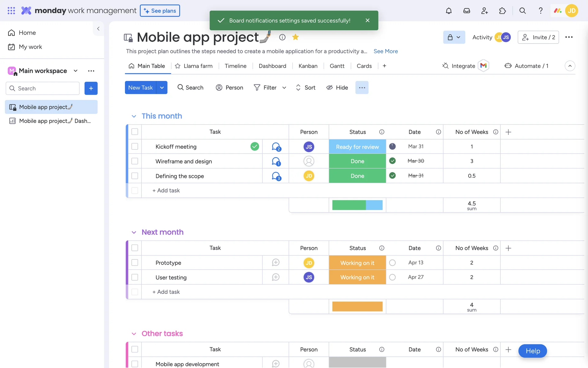Tick the Prototype task checkbox

135,263
